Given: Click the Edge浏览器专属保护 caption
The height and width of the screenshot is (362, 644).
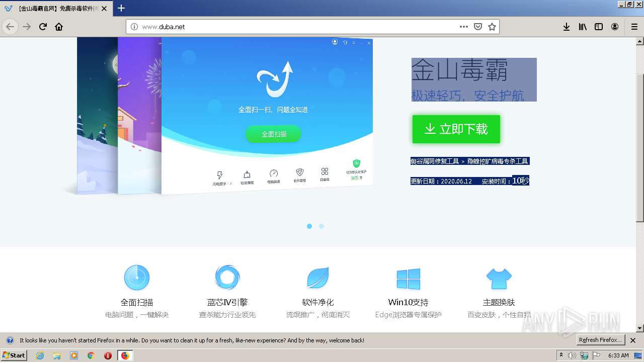Looking at the screenshot, I should click(409, 315).
